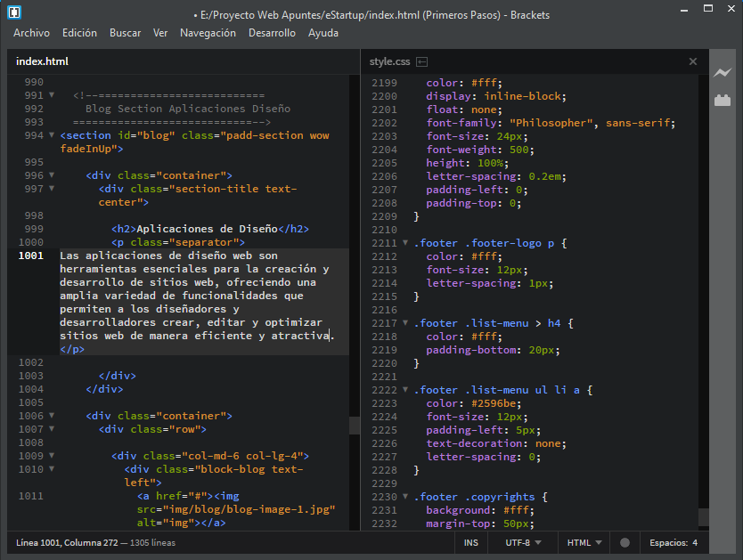Toggle Espacios indentation type
Screen dimensions: 743x560
668,542
